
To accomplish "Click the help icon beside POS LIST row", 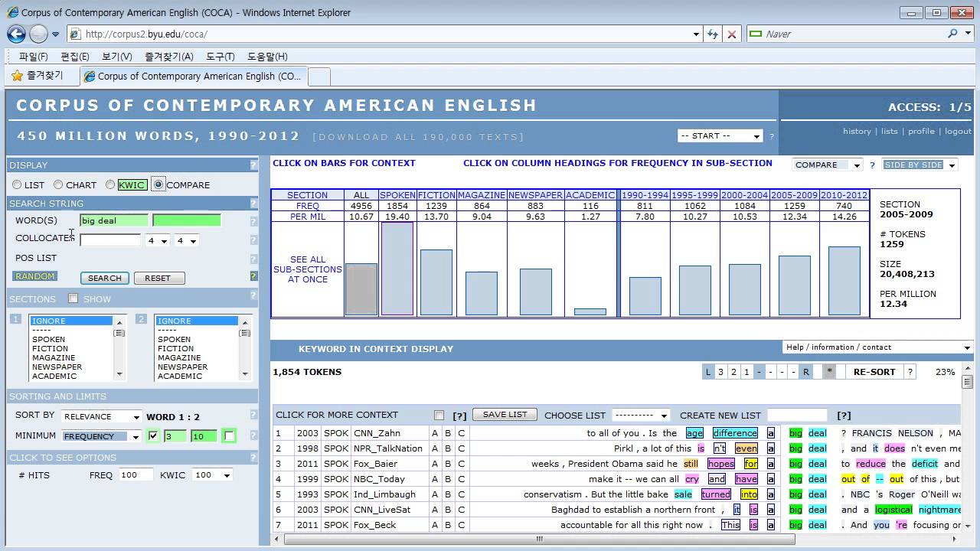I will 253,259.
